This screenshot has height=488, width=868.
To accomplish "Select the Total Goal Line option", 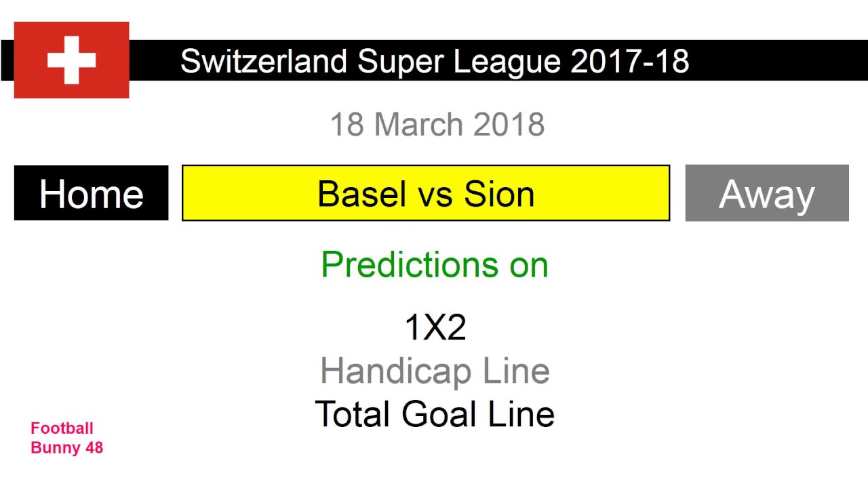I will [435, 414].
